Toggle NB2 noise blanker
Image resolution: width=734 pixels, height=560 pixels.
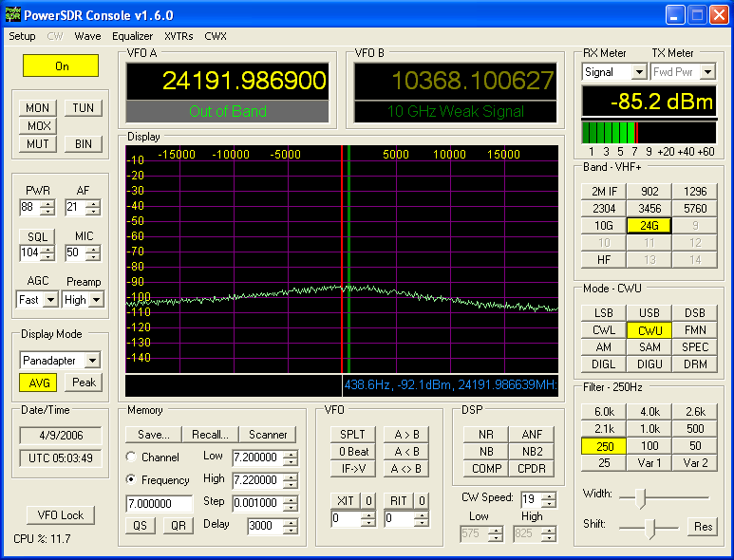[532, 452]
